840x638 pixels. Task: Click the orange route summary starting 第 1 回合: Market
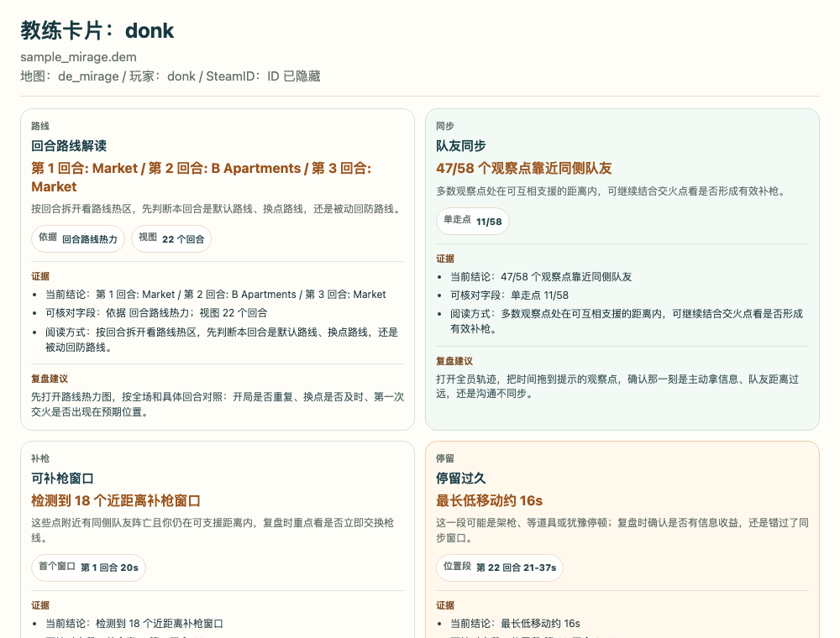pos(202,177)
